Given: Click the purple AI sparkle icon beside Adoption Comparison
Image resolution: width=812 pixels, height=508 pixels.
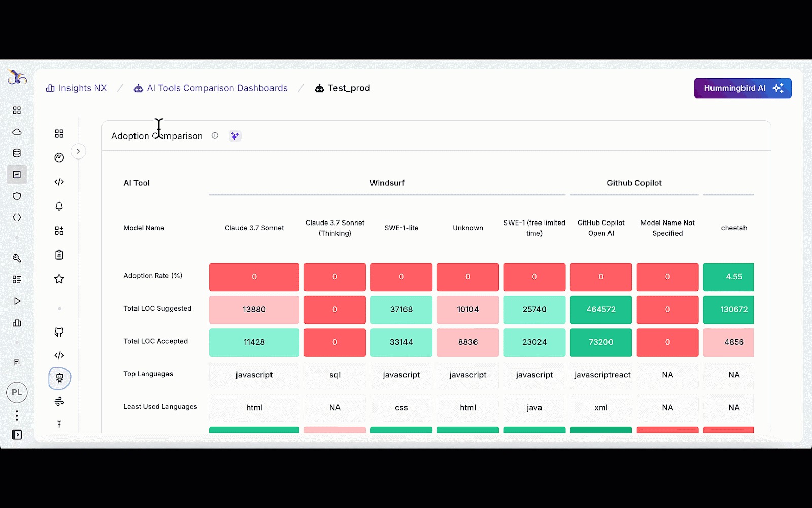Looking at the screenshot, I should click(x=234, y=136).
